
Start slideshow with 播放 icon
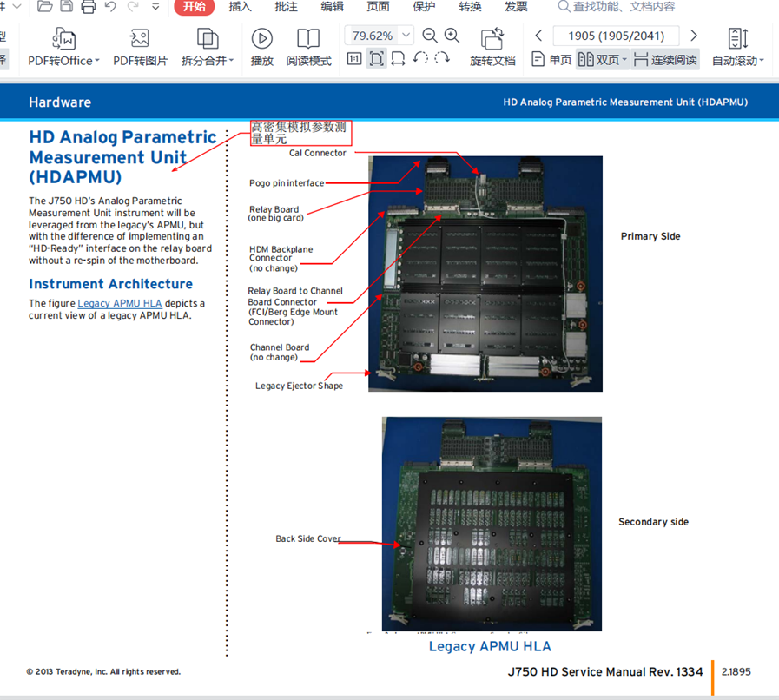pos(261,39)
